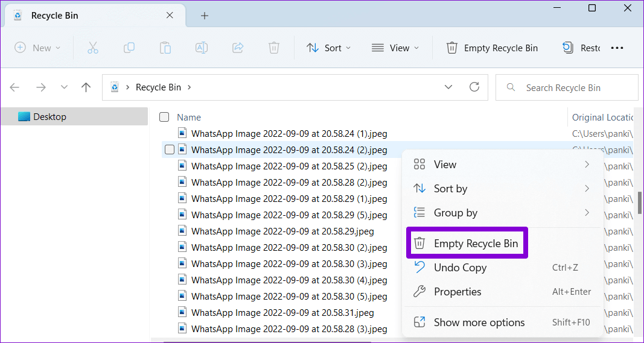Click Empty Recycle Bin in the toolbar
Viewport: 644px width, 343px height.
coord(492,48)
